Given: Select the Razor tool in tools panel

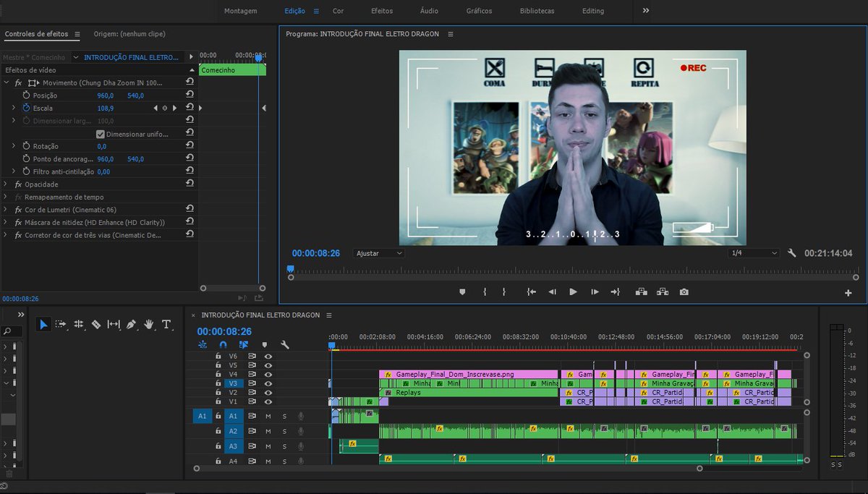Looking at the screenshot, I should [96, 325].
